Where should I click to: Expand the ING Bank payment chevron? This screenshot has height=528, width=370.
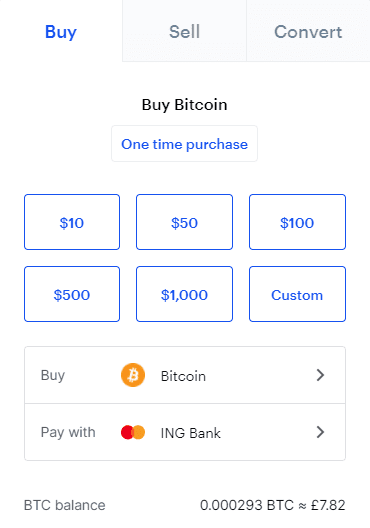point(320,432)
